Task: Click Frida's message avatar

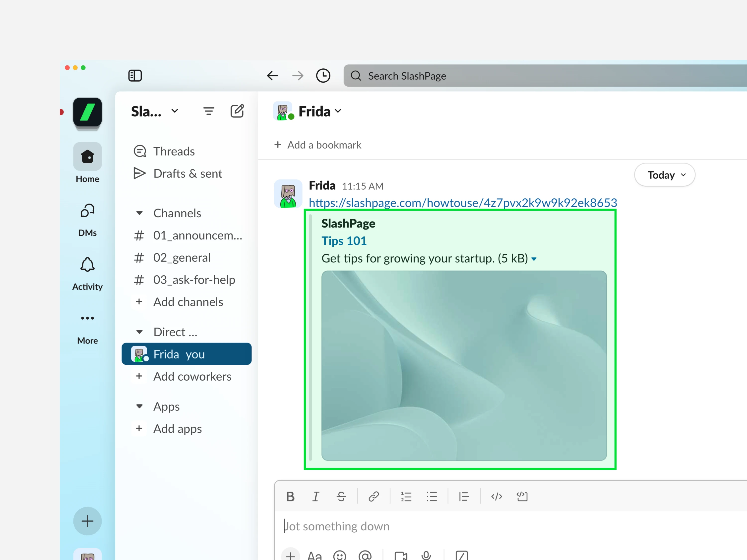Action: coord(288,194)
